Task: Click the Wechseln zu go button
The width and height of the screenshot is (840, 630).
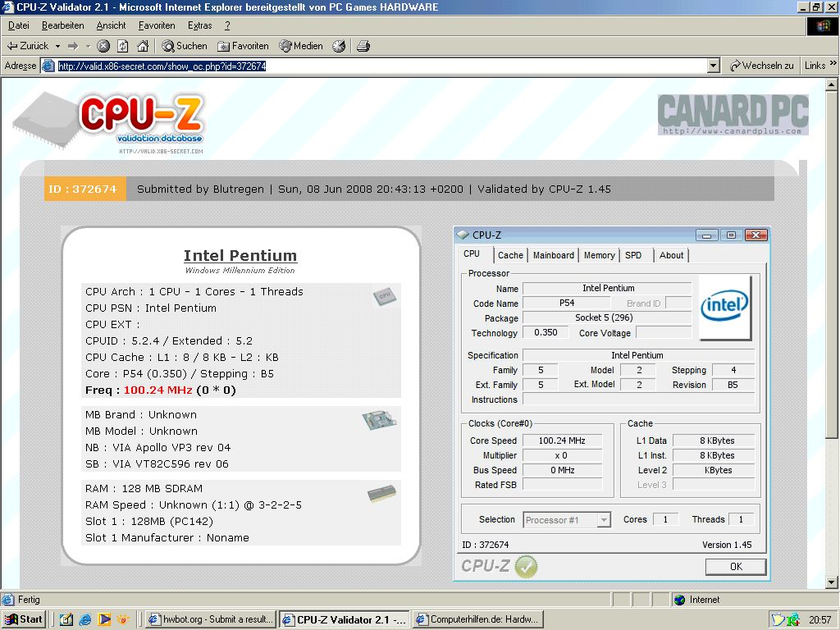Action: [x=761, y=66]
